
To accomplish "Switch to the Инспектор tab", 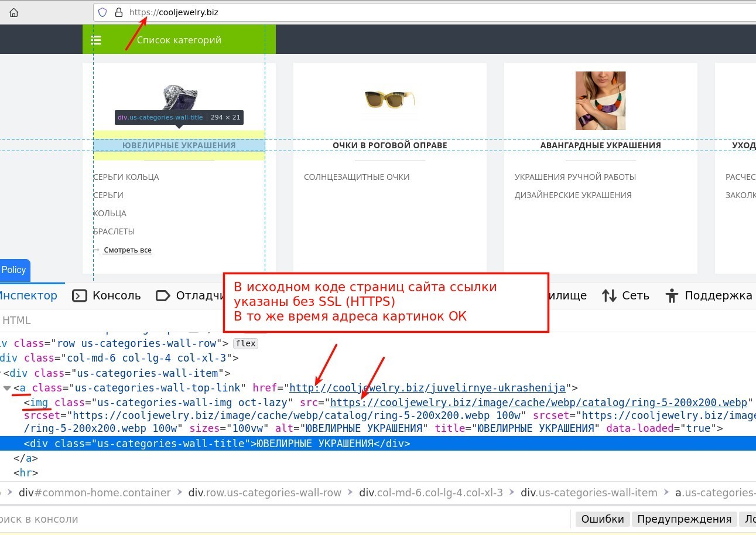I will pyautogui.click(x=28, y=295).
